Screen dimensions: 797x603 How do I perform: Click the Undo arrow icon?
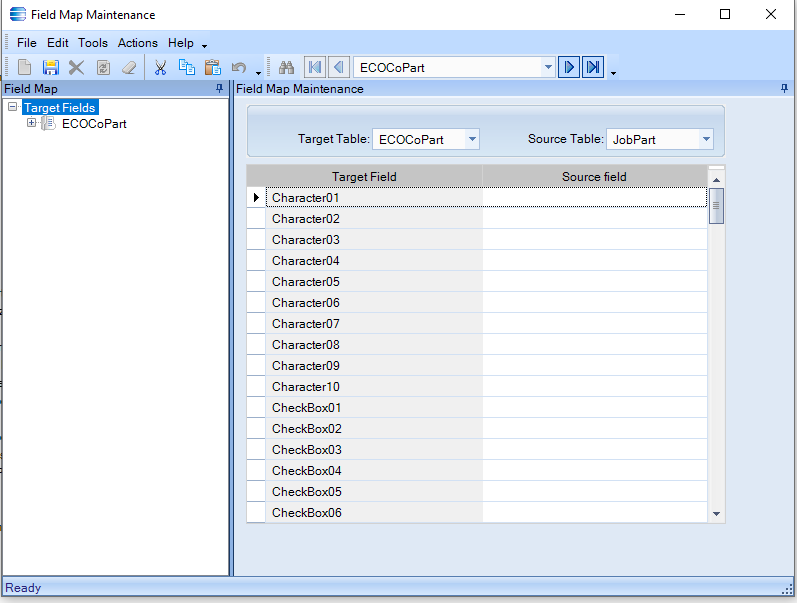[239, 67]
